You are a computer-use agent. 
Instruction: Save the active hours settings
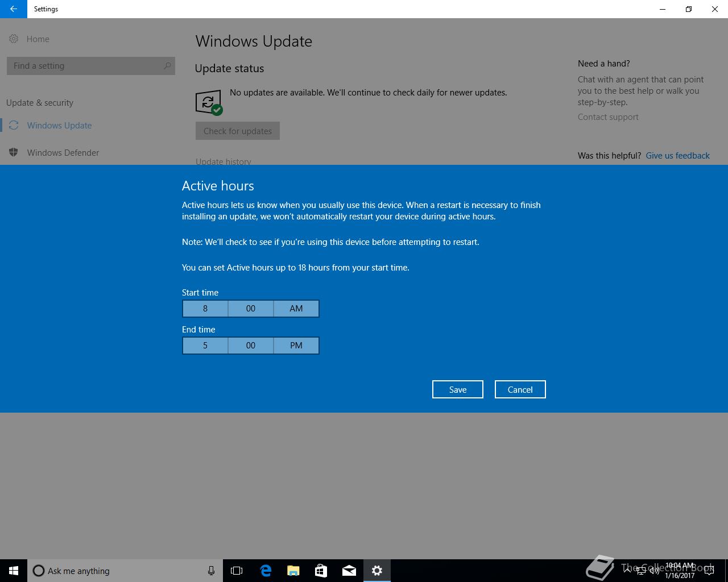coord(458,389)
